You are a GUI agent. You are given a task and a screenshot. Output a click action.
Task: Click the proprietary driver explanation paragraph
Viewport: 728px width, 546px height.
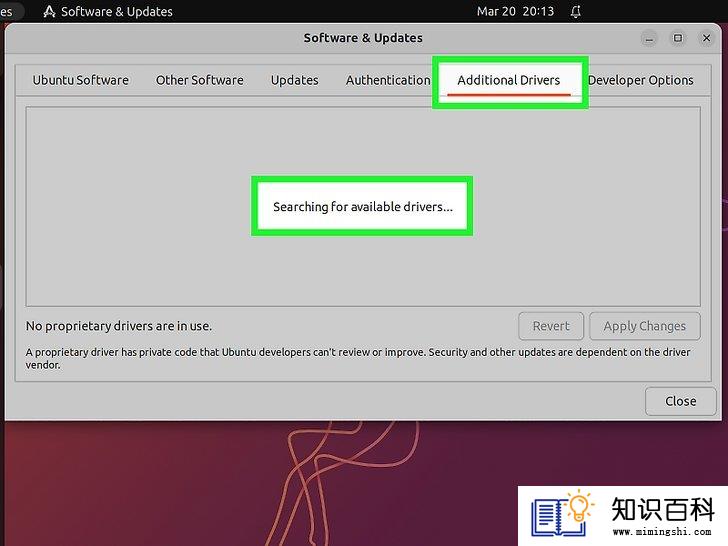[x=358, y=358]
